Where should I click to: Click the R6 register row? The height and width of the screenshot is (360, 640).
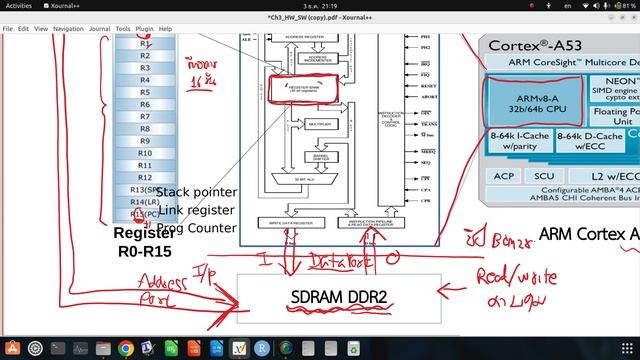[x=145, y=104]
